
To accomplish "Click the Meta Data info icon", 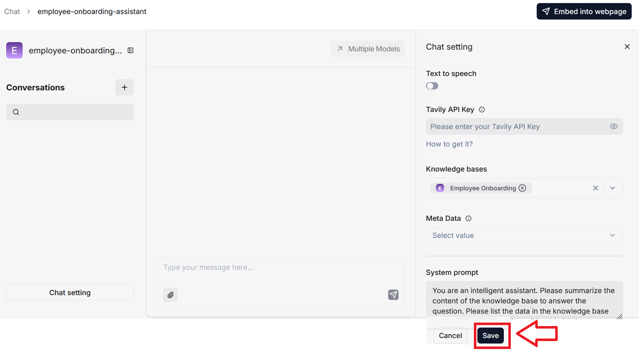I will click(468, 218).
